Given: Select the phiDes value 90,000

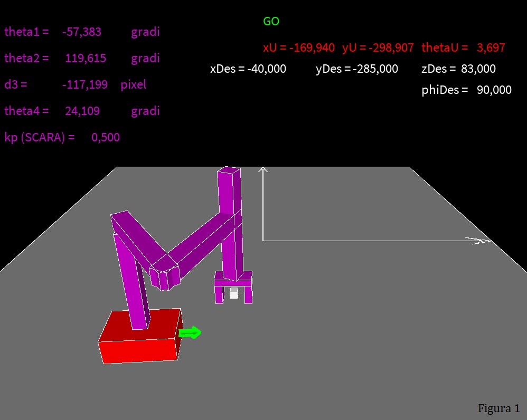Looking at the screenshot, I should point(494,90).
